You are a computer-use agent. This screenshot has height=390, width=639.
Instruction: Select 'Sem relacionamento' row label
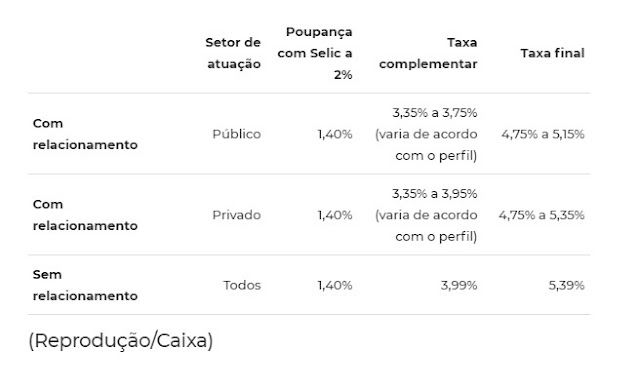click(x=85, y=285)
